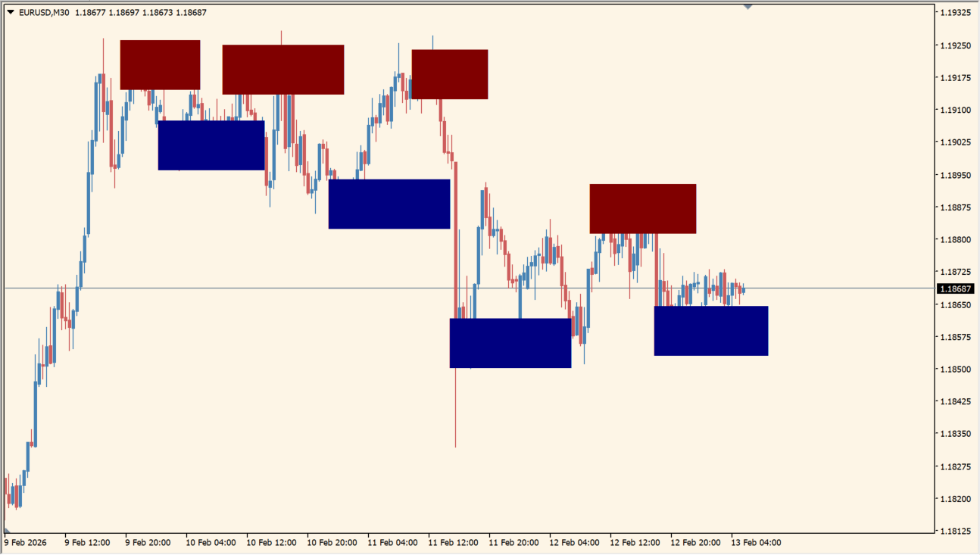
Task: Click the scroll-to-latest-bar arrow at top right
Action: [x=748, y=6]
